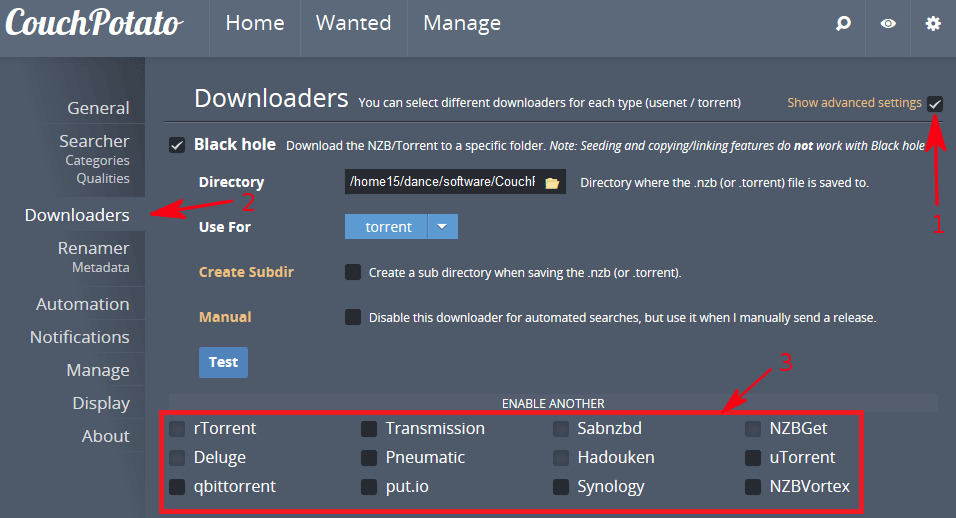Image resolution: width=956 pixels, height=518 pixels.
Task: Open Qualities under Searcher
Action: [x=103, y=179]
